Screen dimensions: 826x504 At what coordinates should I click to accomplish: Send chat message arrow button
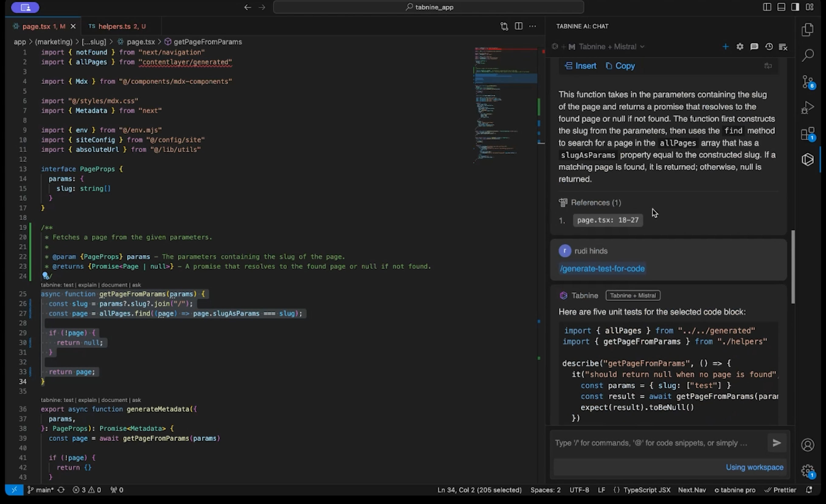[777, 443]
